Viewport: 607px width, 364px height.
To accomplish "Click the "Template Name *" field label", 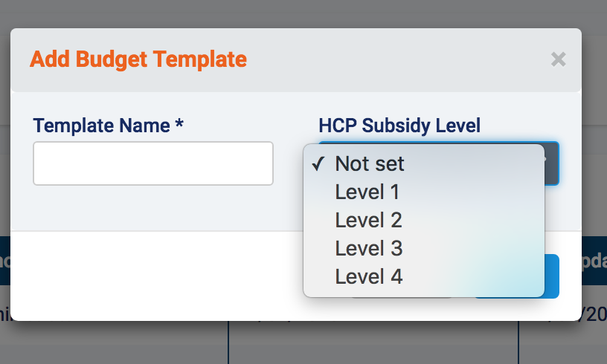I will 109,126.
